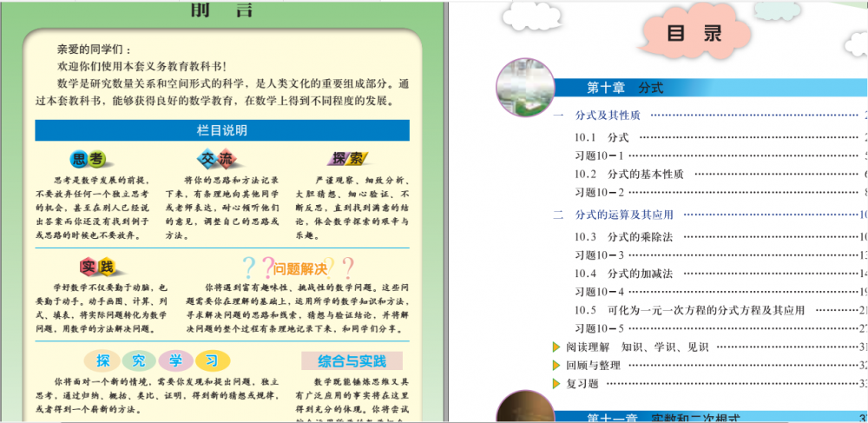Screen dimensions: 868x423
Task: Click the round photo beside 第十一章 banner
Action: click(x=525, y=407)
